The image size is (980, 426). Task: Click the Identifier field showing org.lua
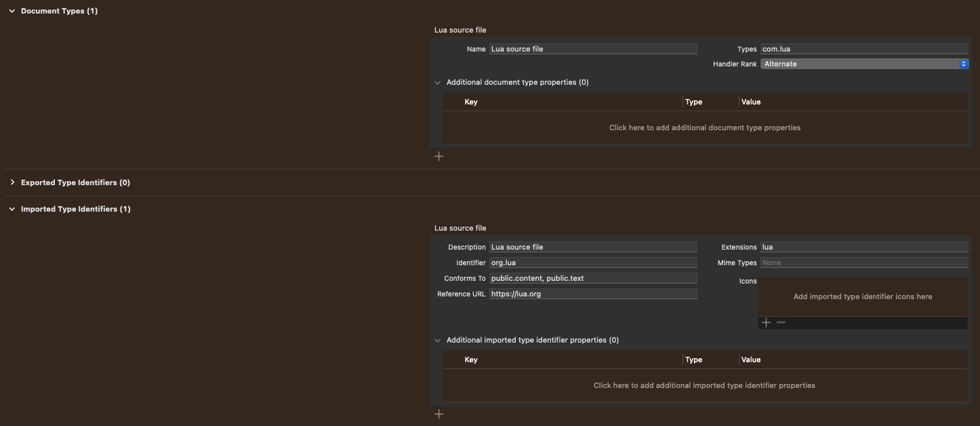pos(593,262)
